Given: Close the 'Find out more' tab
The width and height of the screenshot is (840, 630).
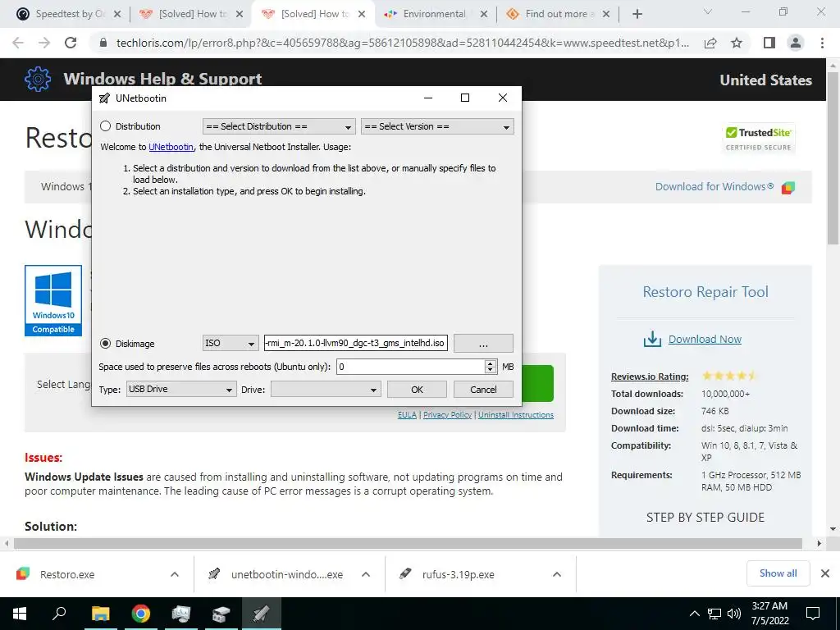Looking at the screenshot, I should click(x=606, y=14).
